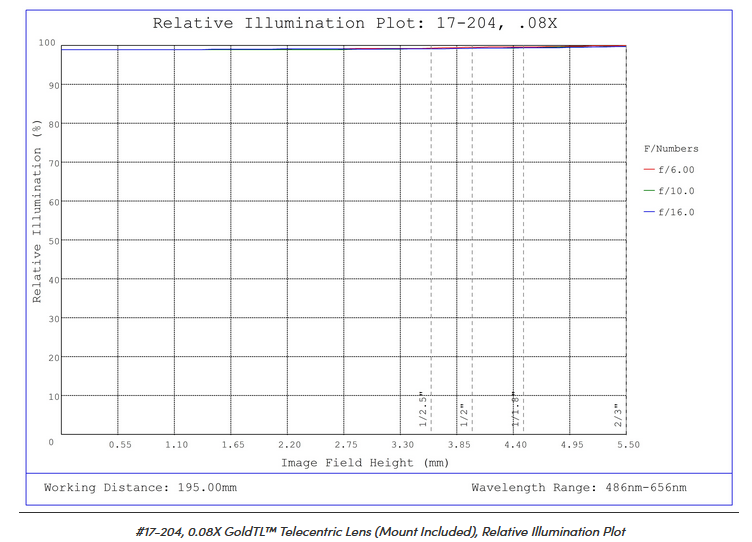
Task: Select the 0.55 x-axis tick label
Action: point(120,444)
